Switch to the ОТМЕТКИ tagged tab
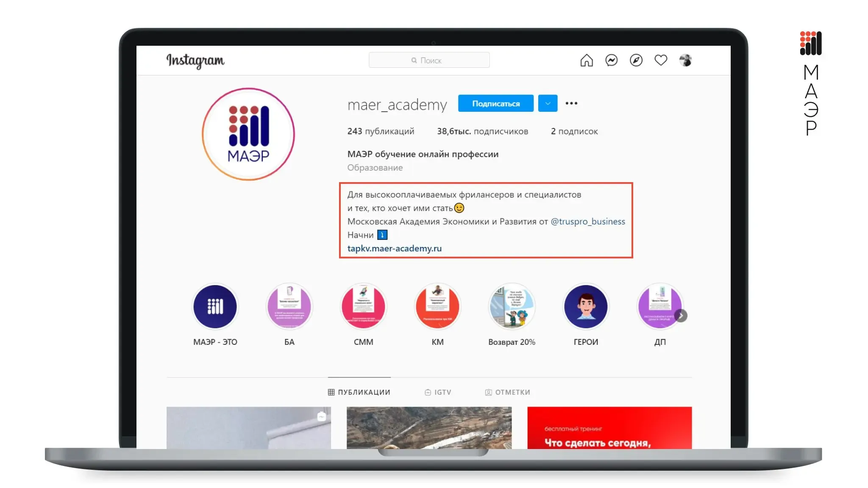The width and height of the screenshot is (868, 488). [x=507, y=392]
